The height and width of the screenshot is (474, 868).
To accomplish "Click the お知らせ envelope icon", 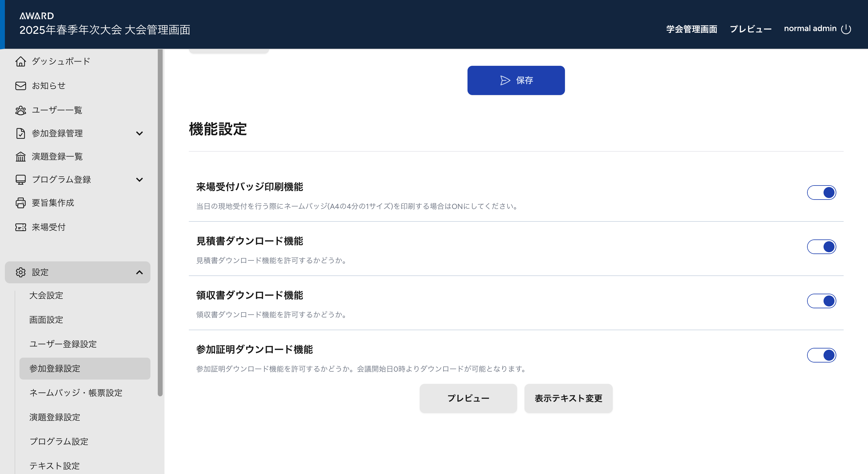I will (x=20, y=86).
